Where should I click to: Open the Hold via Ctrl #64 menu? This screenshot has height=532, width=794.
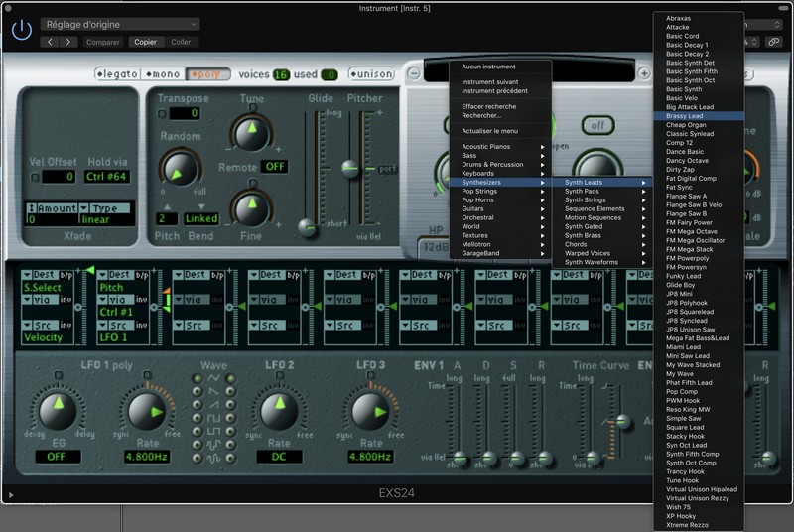click(x=109, y=177)
